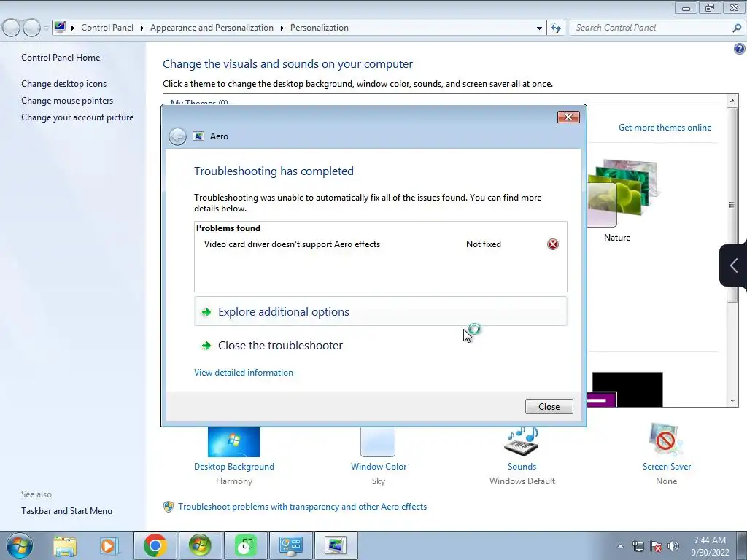Click the help question mark icon
This screenshot has height=560, width=747.
pyautogui.click(x=740, y=49)
